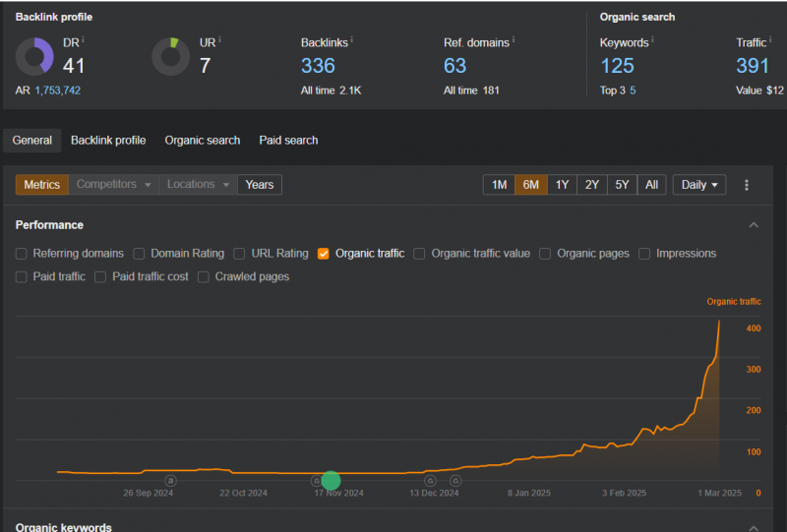Screen dimensions: 787x532
Task: Open the Organic search tab
Action: (202, 141)
